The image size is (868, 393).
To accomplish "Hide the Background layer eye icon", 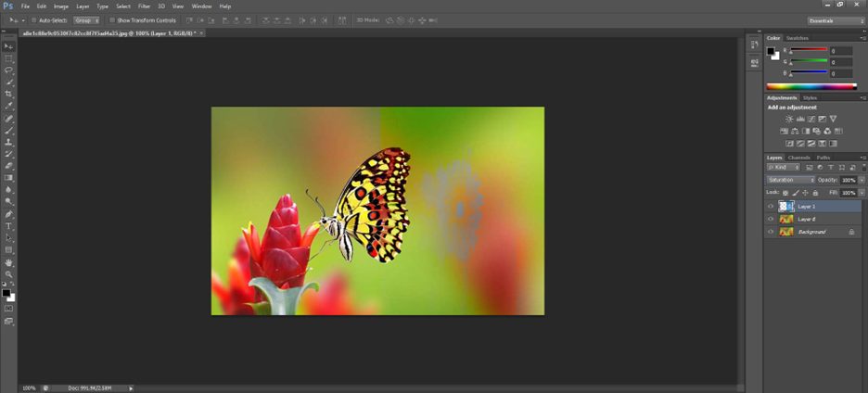I will 771,232.
